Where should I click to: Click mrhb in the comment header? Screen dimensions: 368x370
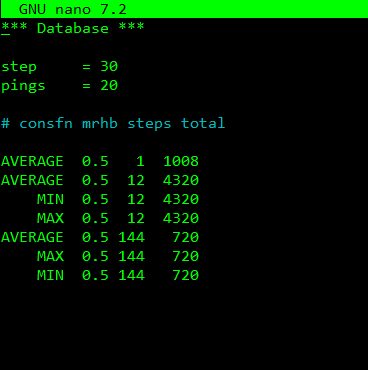(x=100, y=123)
